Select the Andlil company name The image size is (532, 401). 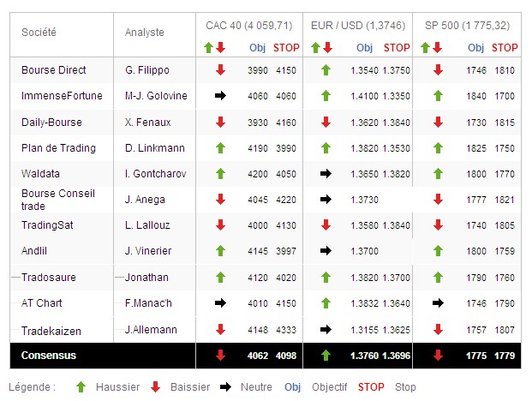coord(34,251)
